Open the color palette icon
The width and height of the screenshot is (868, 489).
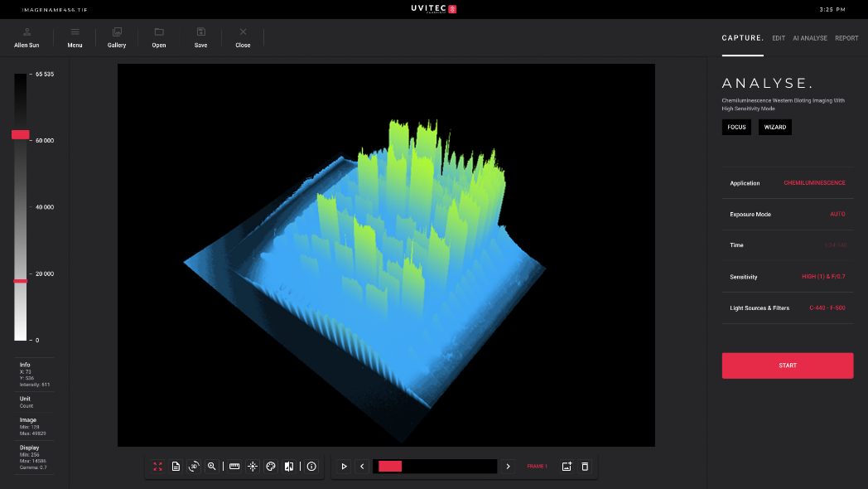click(270, 467)
